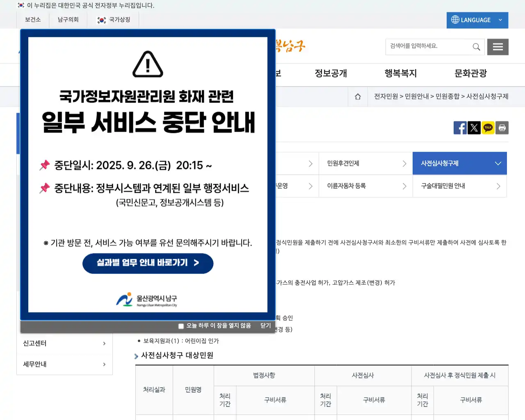Click 민원종합 in the breadcrumb
This screenshot has width=525, height=420.
point(447,96)
